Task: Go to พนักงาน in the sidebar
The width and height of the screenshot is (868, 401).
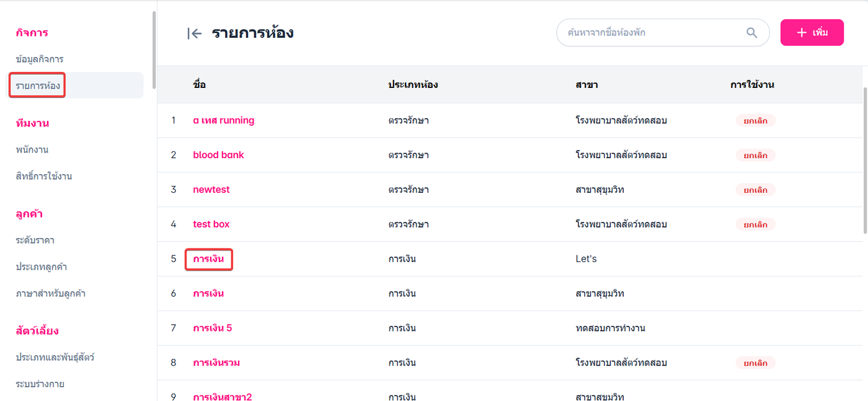Action: tap(32, 149)
